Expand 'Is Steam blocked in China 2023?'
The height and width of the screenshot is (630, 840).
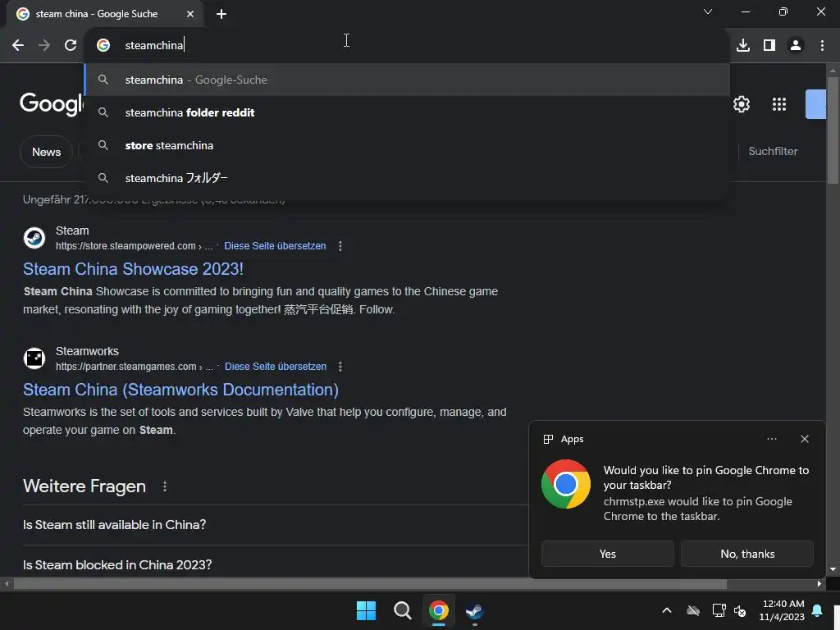276,564
